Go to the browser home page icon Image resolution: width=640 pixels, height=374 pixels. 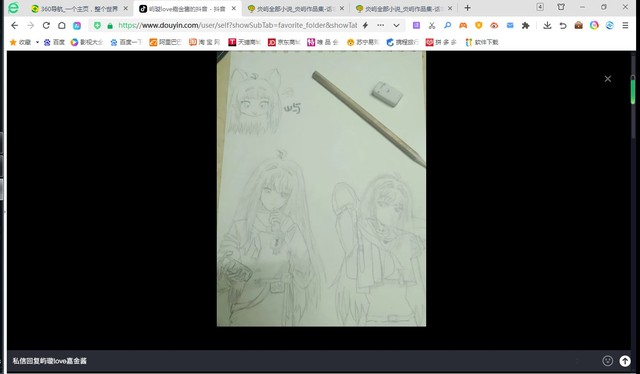pos(62,25)
